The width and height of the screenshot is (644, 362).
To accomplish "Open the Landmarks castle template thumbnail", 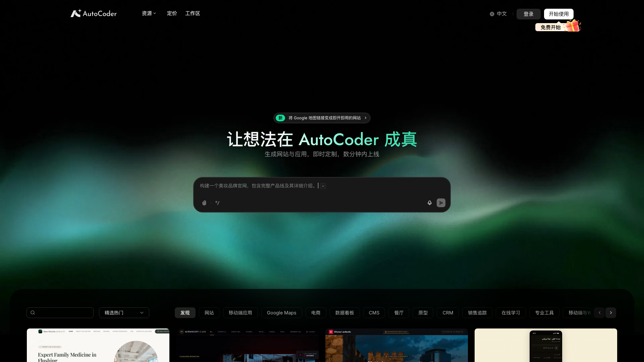I will point(396,345).
